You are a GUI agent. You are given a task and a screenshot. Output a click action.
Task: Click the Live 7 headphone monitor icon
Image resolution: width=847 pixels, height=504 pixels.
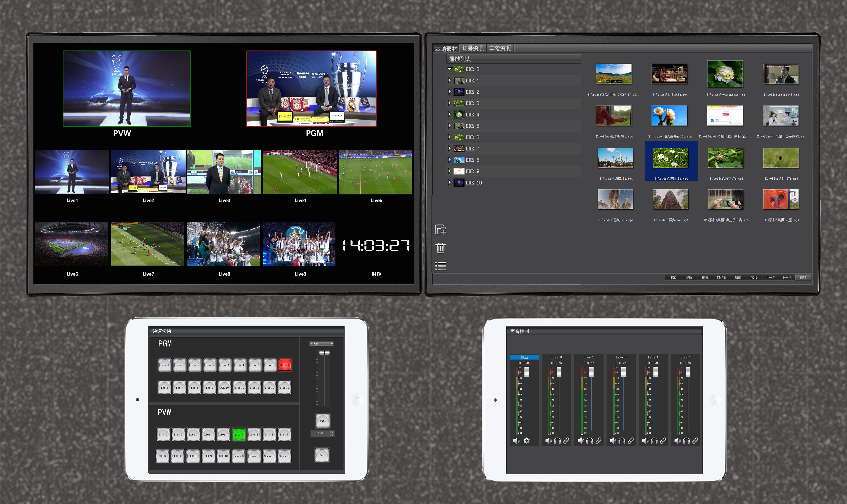point(686,441)
